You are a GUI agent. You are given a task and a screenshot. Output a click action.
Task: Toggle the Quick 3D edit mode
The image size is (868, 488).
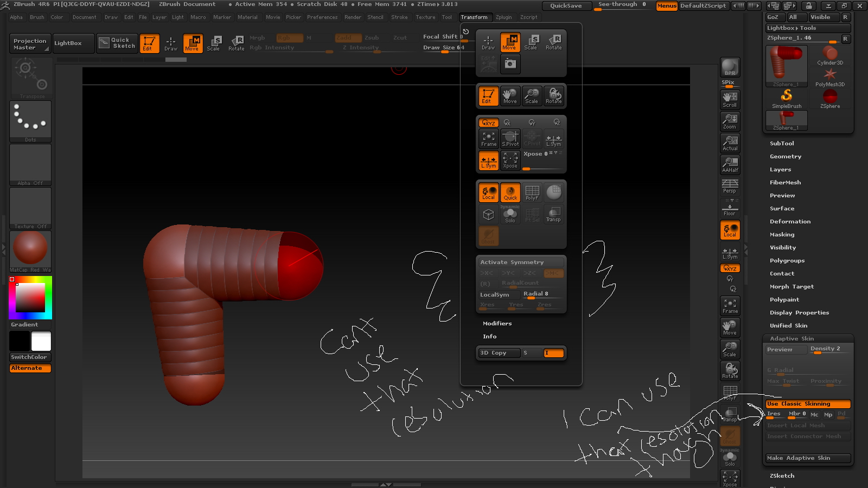(x=510, y=192)
